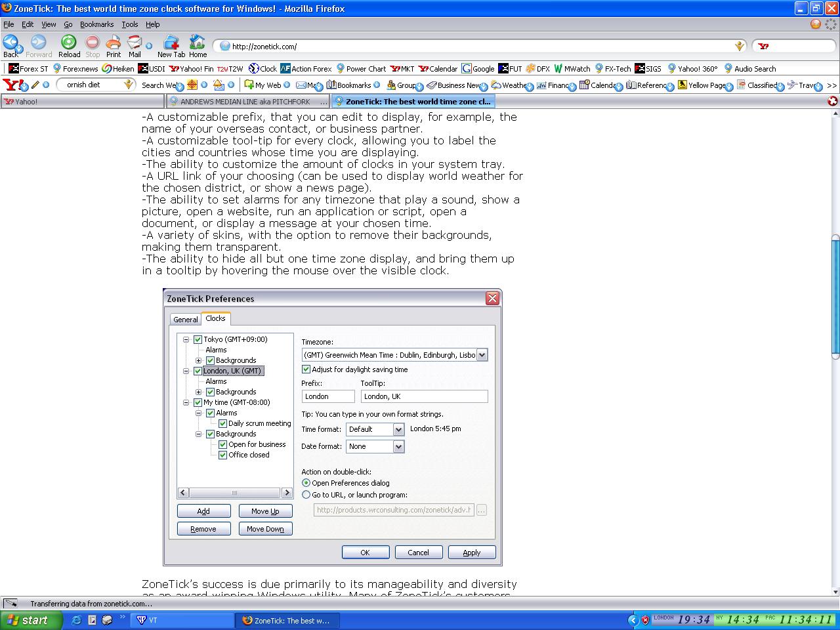Open the Heiken bookmark

point(118,68)
